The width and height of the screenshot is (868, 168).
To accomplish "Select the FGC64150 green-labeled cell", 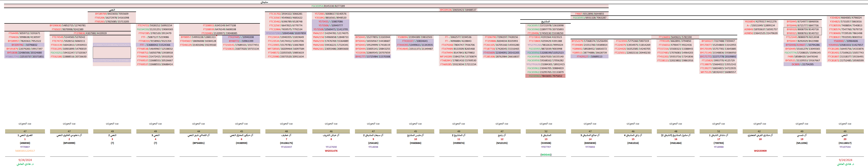I will pos(155,29).
